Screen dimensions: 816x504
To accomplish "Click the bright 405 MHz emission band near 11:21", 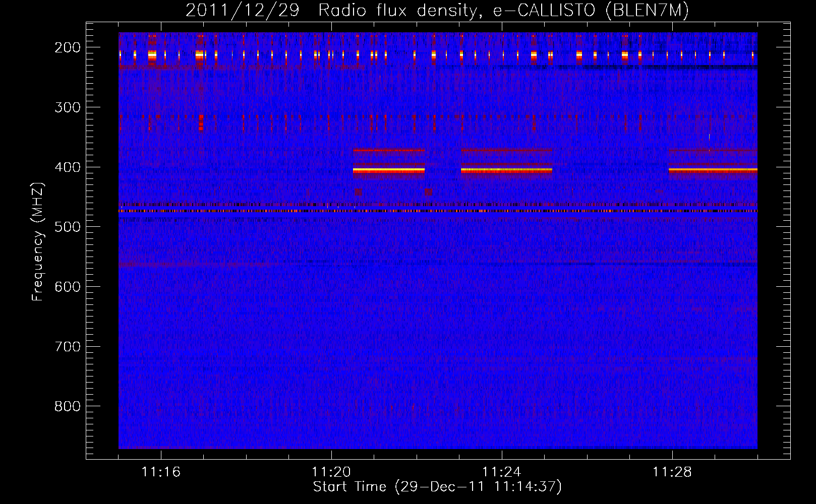I will click(389, 171).
